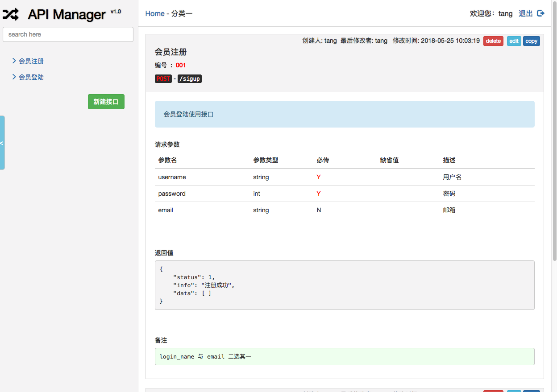The width and height of the screenshot is (557, 392).
Task: Click the int type cell for password
Action: click(257, 194)
